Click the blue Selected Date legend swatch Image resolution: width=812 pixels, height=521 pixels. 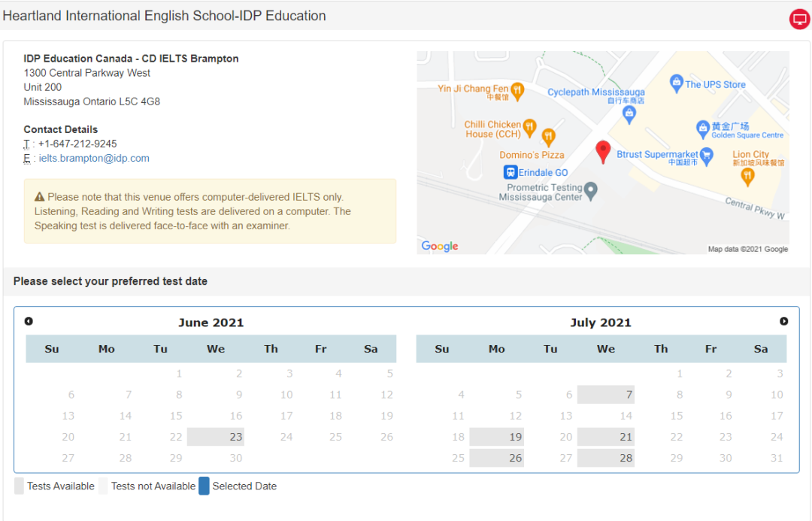coord(204,486)
